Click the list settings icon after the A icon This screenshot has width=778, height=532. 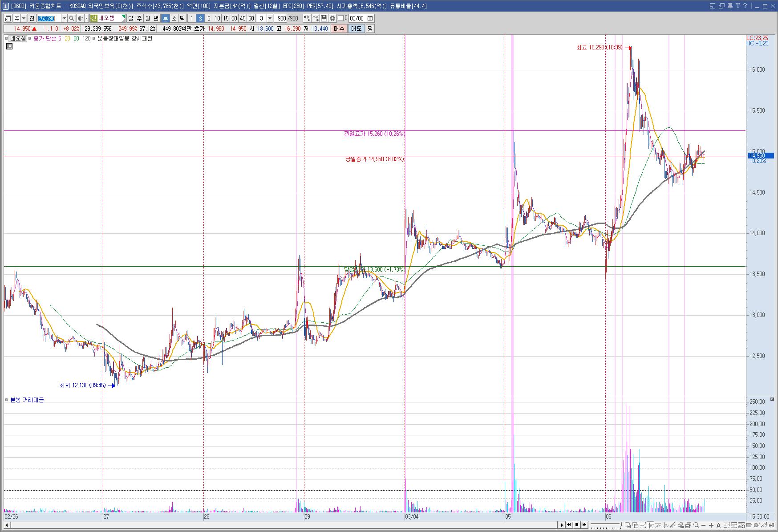pyautogui.click(x=726, y=525)
